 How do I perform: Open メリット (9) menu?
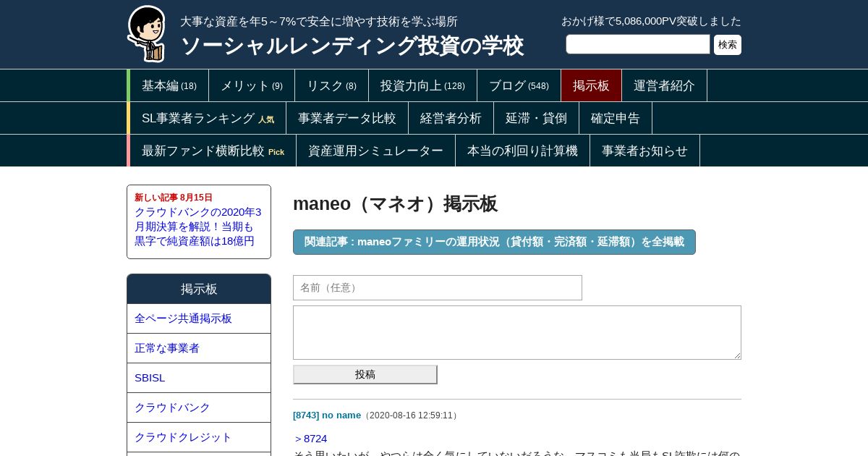point(252,85)
